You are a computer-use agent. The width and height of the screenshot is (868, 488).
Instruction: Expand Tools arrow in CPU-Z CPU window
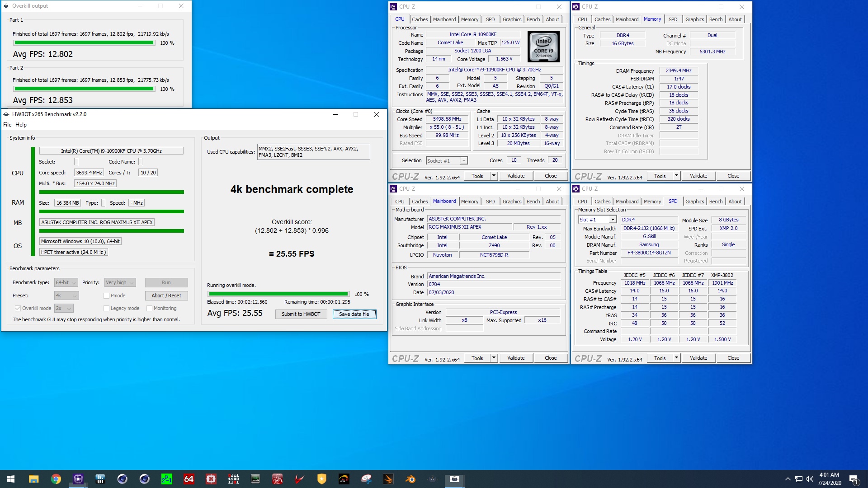tap(494, 176)
